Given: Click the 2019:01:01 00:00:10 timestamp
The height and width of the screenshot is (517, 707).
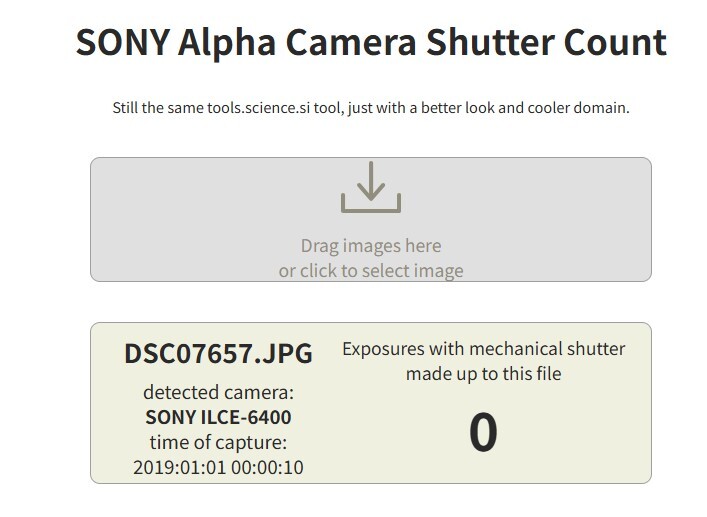Looking at the screenshot, I should pyautogui.click(x=218, y=467).
